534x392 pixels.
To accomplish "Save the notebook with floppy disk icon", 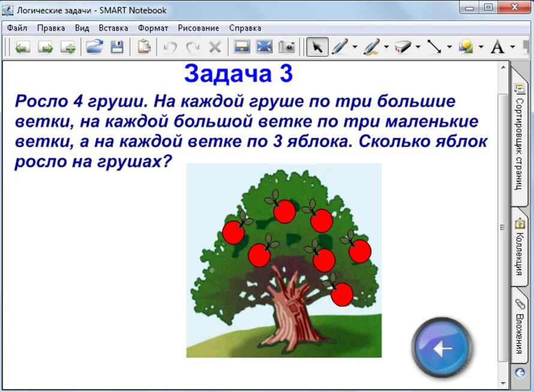I will [x=117, y=47].
